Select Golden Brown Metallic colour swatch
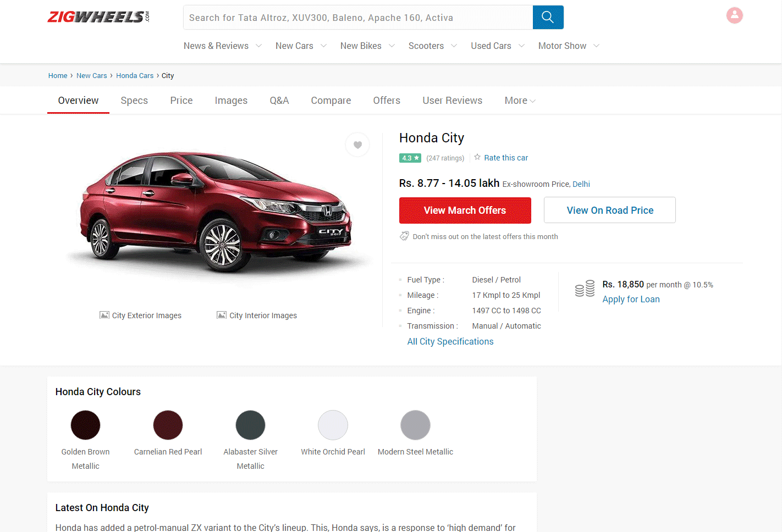This screenshot has width=782, height=532. click(x=85, y=425)
